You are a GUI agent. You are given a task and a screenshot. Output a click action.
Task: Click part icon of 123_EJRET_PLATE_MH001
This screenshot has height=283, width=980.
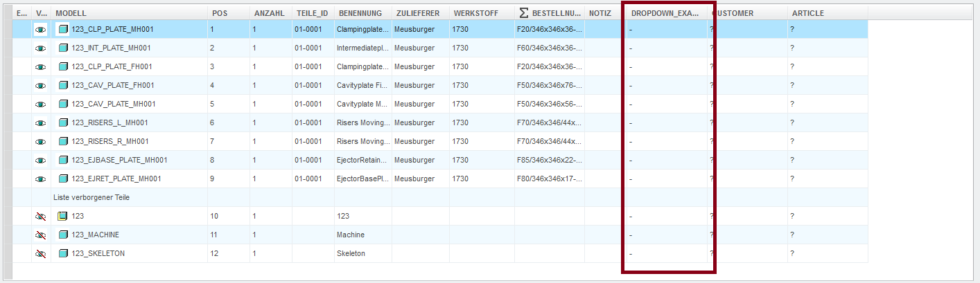(x=63, y=179)
